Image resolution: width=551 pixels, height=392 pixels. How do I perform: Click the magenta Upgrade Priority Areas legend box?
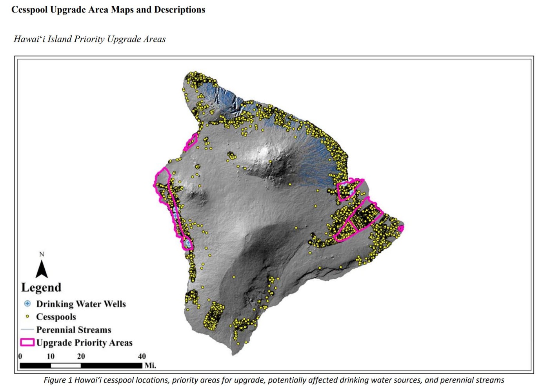click(x=27, y=342)
